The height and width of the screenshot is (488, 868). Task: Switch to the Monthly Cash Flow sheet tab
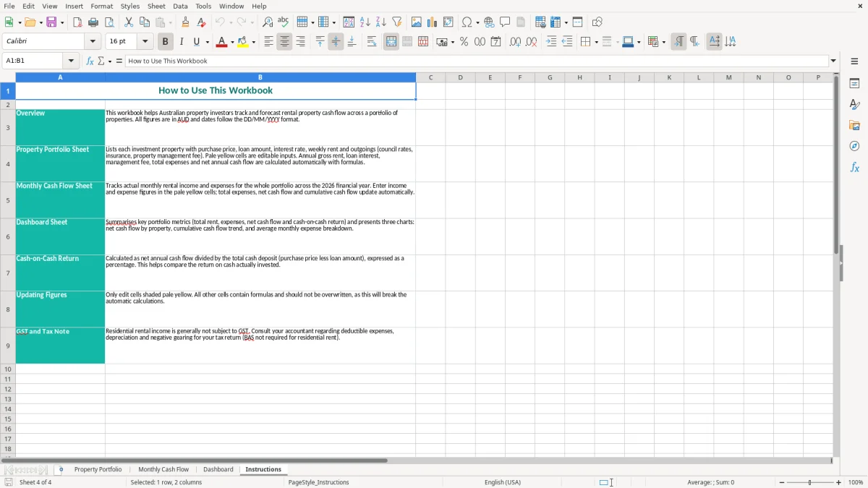163,470
